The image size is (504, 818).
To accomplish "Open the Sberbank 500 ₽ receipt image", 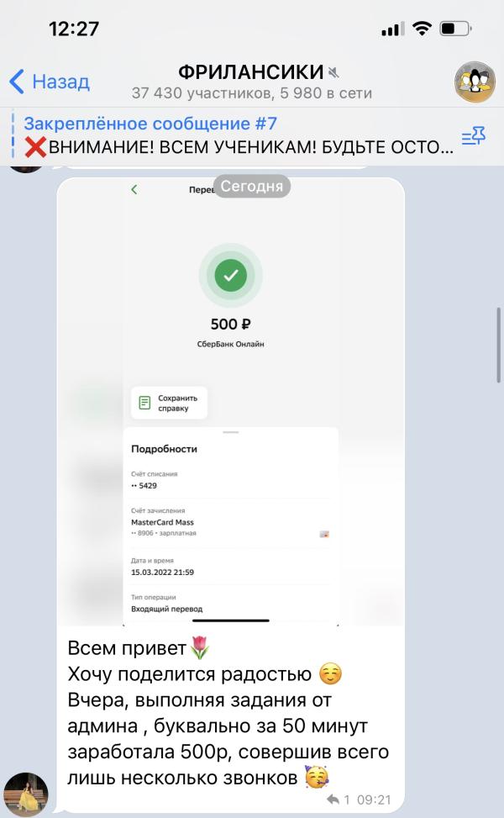I will click(x=230, y=401).
